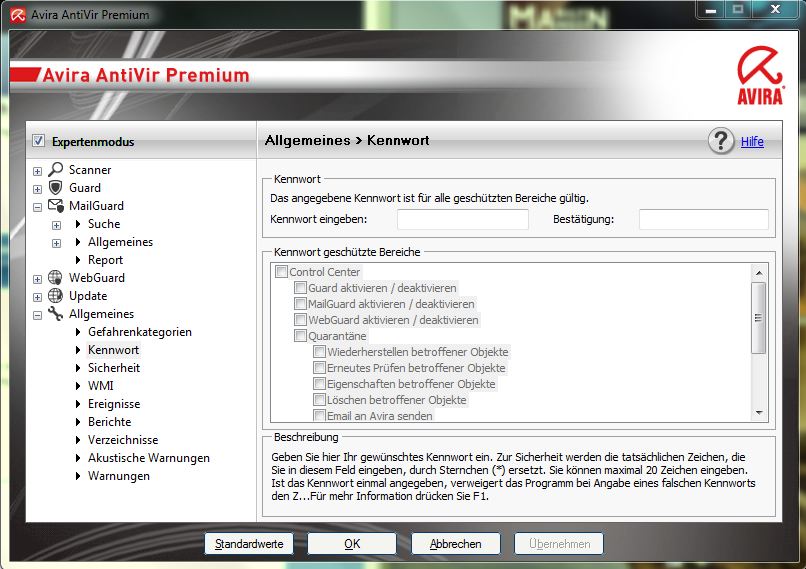Image resolution: width=806 pixels, height=569 pixels.
Task: Click the Scanner magnifier icon
Action: coord(56,169)
